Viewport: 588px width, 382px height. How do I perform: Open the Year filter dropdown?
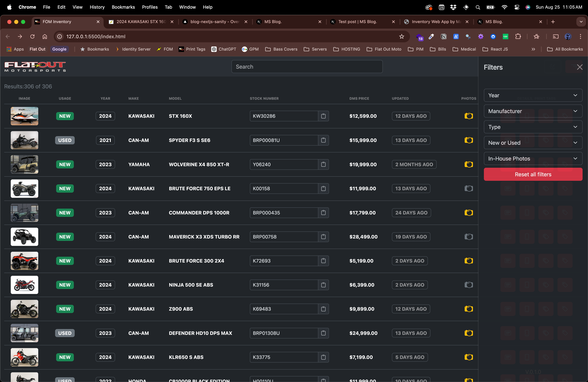pyautogui.click(x=533, y=95)
